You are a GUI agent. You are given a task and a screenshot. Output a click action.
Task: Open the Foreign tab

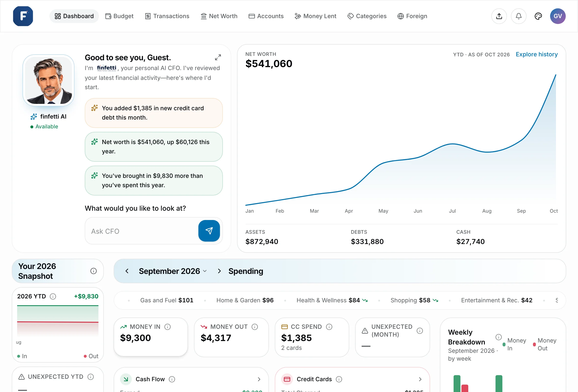tap(412, 16)
